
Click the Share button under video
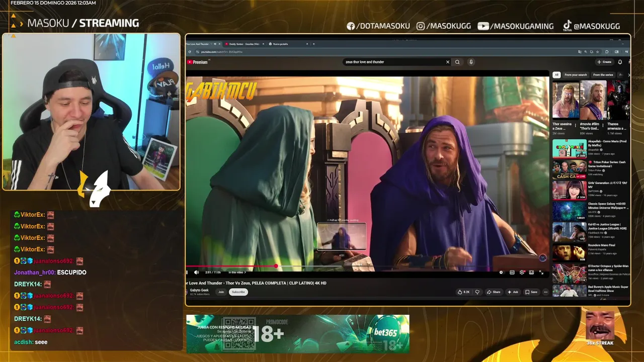coord(494,292)
